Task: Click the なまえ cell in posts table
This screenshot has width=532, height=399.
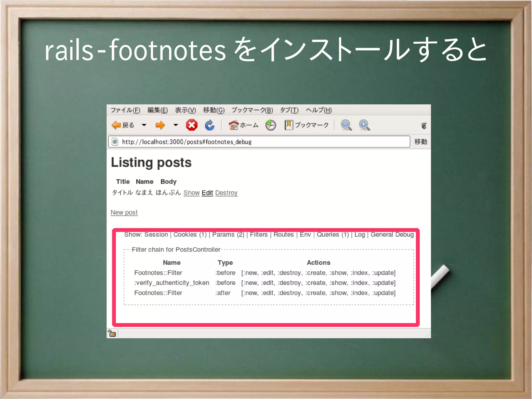Action: click(x=144, y=193)
